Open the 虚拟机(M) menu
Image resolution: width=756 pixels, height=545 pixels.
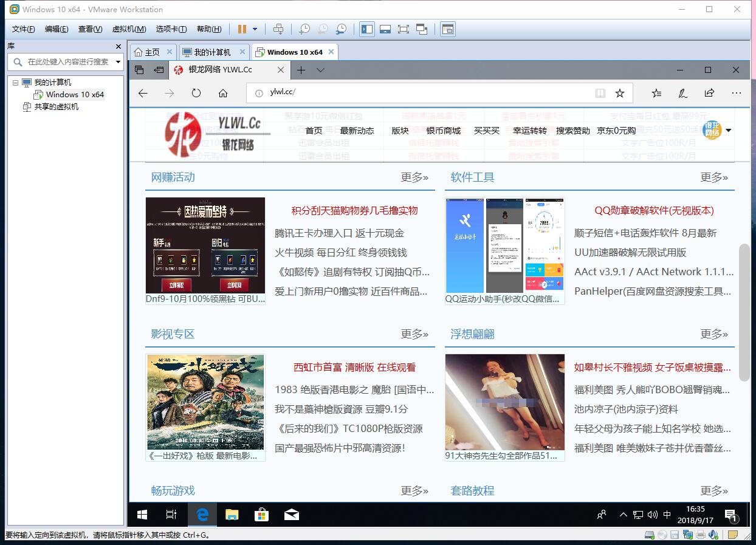pos(129,29)
